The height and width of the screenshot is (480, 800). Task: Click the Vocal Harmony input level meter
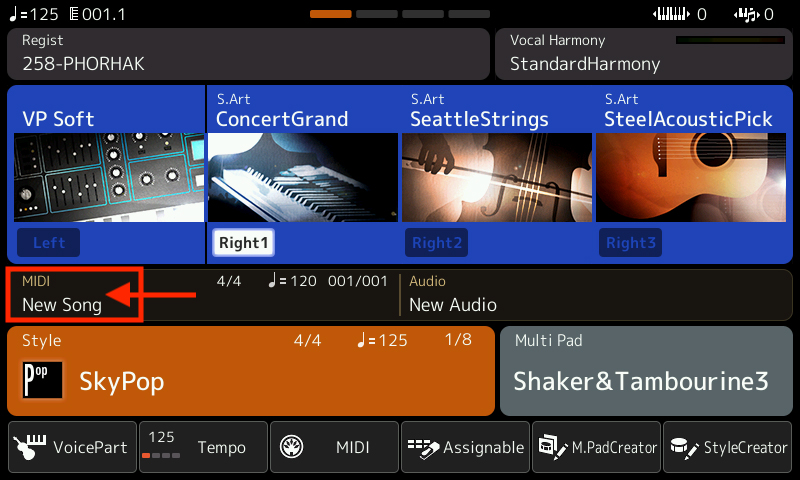click(730, 40)
